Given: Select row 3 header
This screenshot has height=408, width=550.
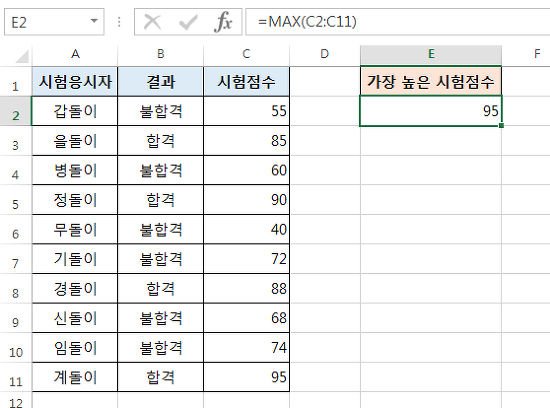Looking at the screenshot, I should pyautogui.click(x=16, y=141).
